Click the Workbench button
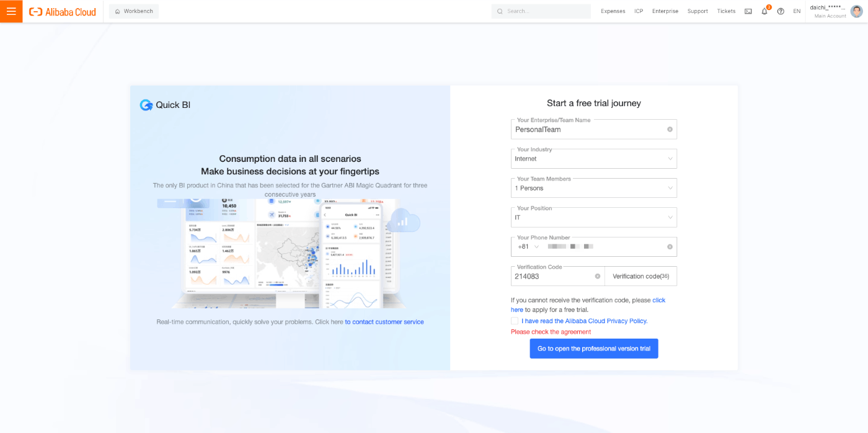Viewport: 868px width, 433px height. [134, 11]
